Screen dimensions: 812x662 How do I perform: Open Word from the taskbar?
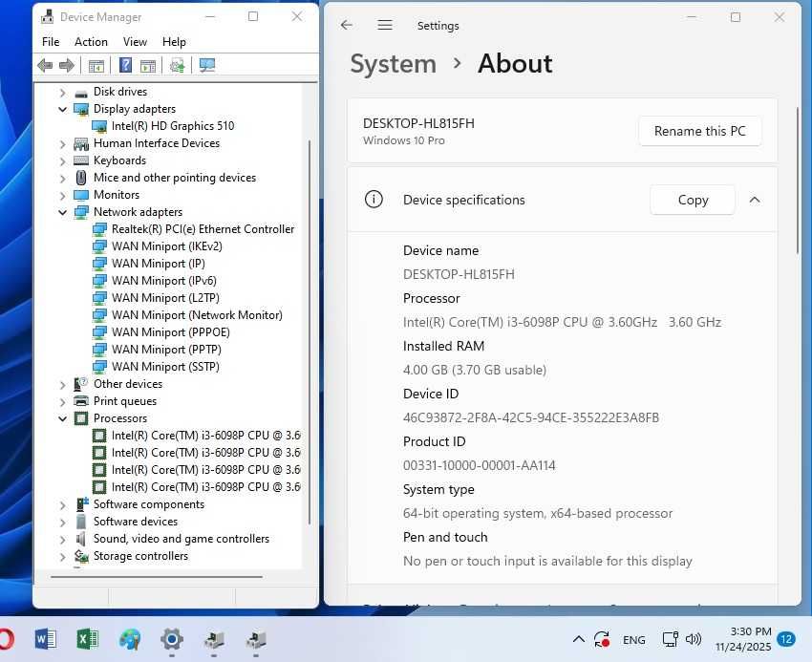pyautogui.click(x=46, y=639)
